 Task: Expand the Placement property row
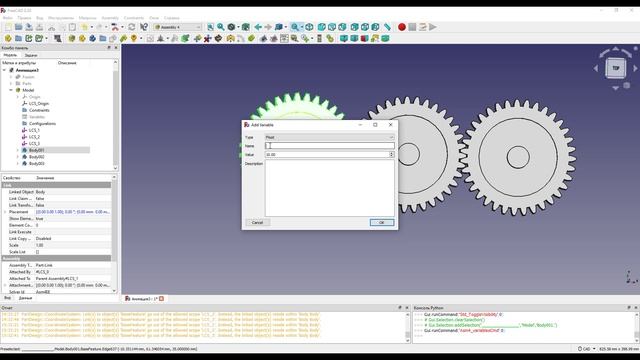coord(5,212)
